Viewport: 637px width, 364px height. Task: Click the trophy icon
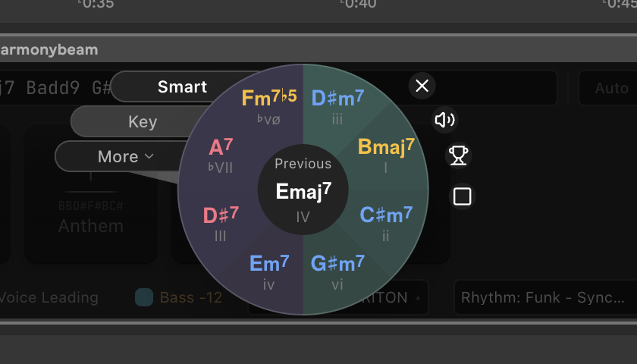point(458,155)
